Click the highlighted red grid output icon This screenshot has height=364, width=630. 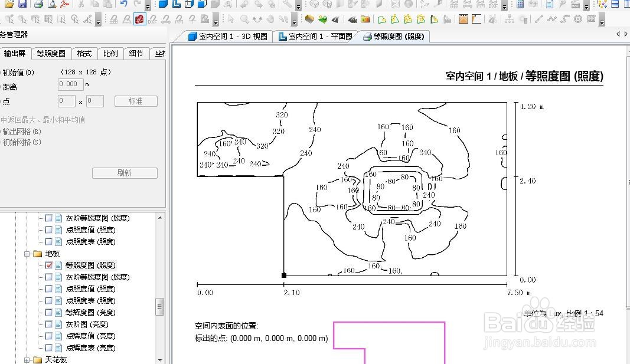139,19
